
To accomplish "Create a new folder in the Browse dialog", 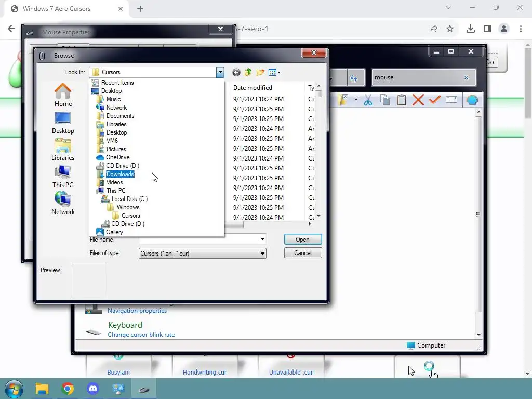I will 260,72.
